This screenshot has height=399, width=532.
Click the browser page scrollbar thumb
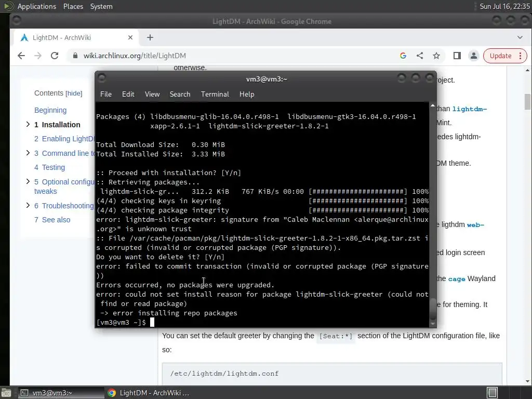pyautogui.click(x=527, y=102)
